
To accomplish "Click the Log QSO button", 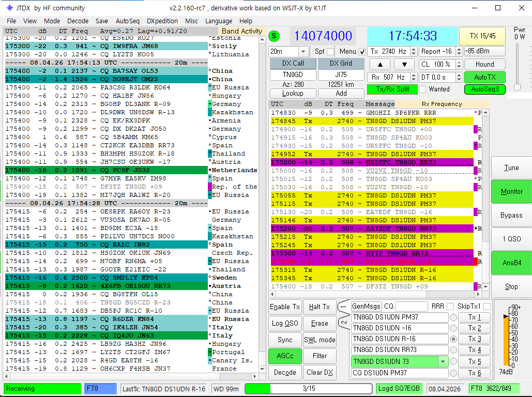I will [x=285, y=324].
